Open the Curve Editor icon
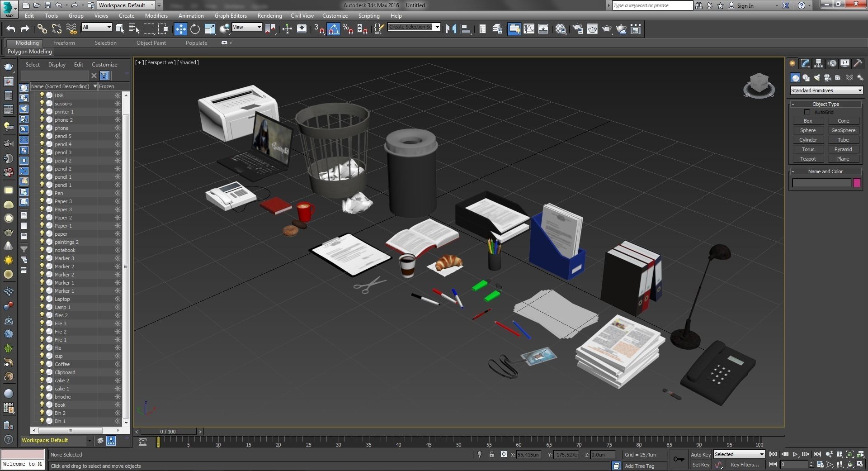868x471 pixels. point(528,29)
